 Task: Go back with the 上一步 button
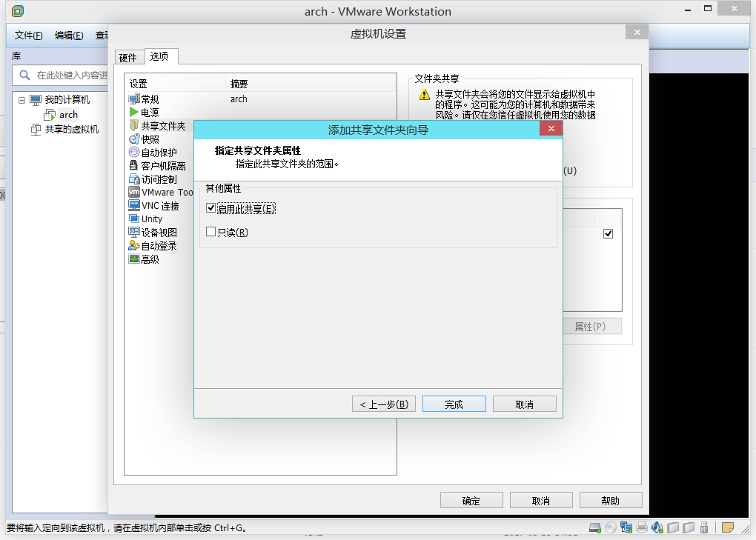pos(383,404)
